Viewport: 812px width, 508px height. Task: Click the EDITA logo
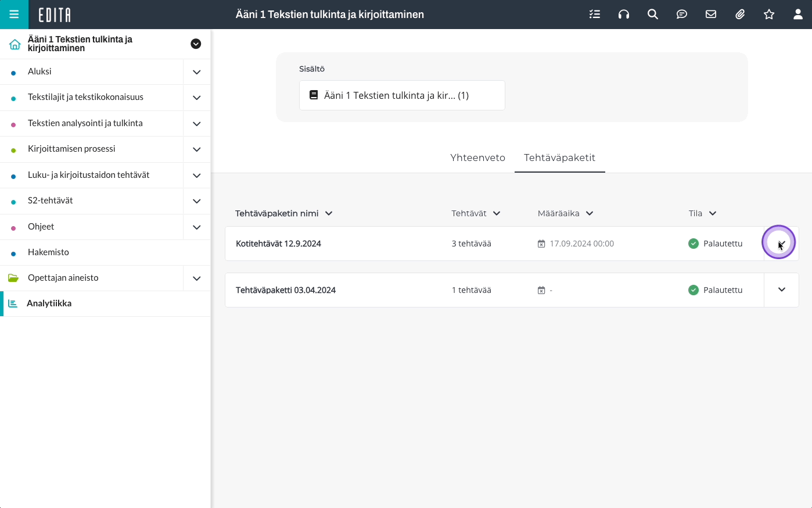55,15
